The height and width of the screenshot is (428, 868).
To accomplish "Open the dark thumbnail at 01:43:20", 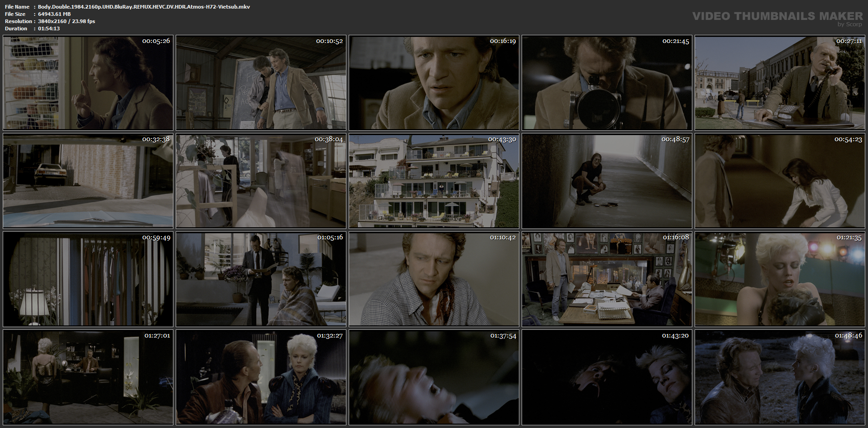I will [x=607, y=377].
